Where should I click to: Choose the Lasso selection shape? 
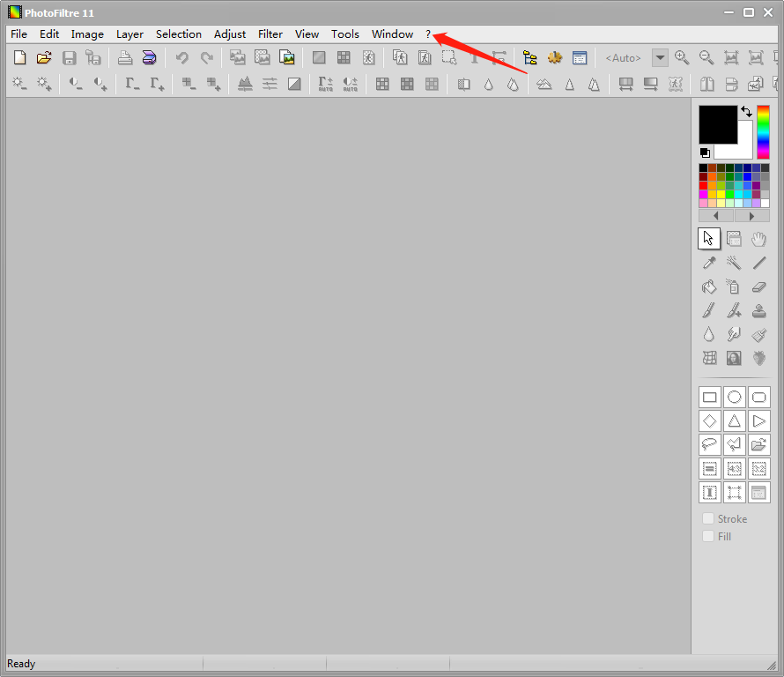click(x=709, y=445)
